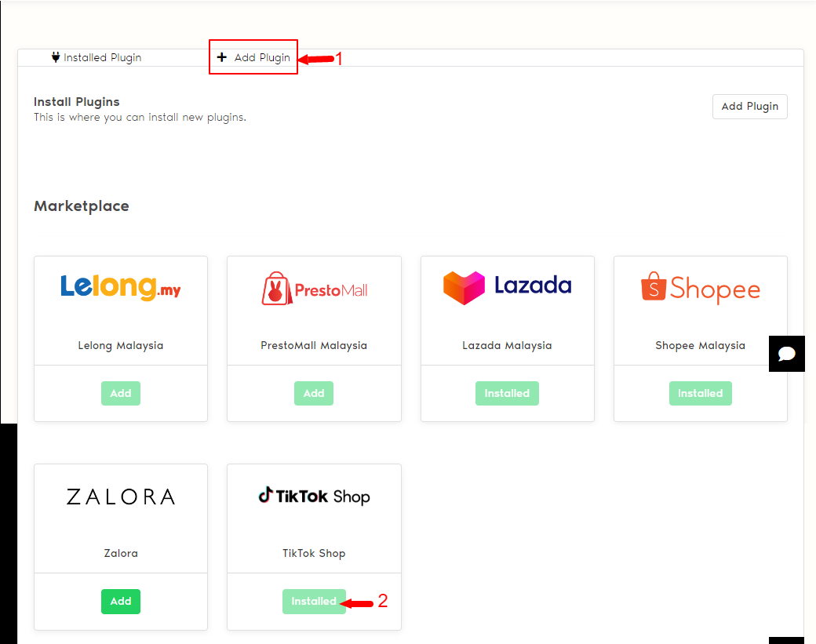Click the TikTok Shop logo
Screen dimensions: 816x644
point(314,496)
